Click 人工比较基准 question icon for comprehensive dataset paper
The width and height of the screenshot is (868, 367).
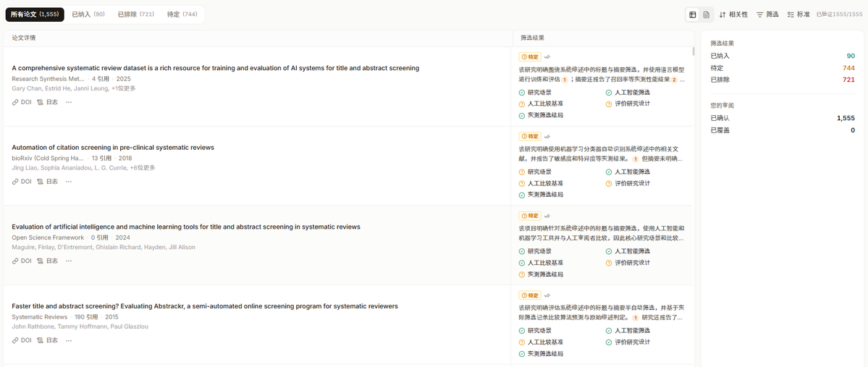pyautogui.click(x=521, y=104)
